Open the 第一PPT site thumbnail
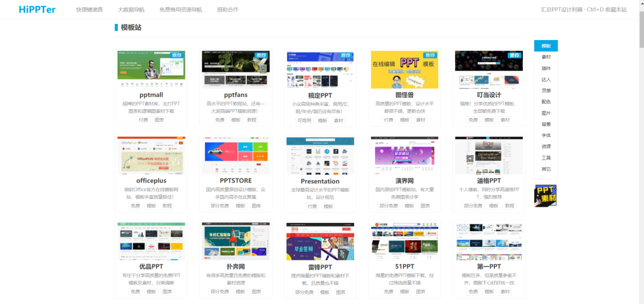This screenshot has width=644, height=304. (489, 241)
